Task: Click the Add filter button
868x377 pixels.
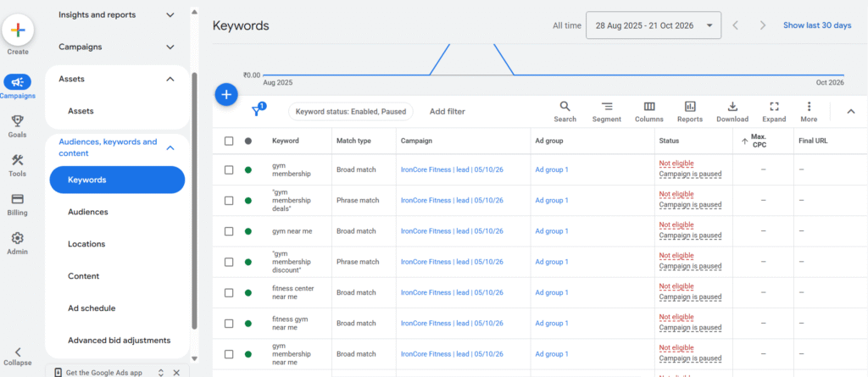Action: point(448,111)
